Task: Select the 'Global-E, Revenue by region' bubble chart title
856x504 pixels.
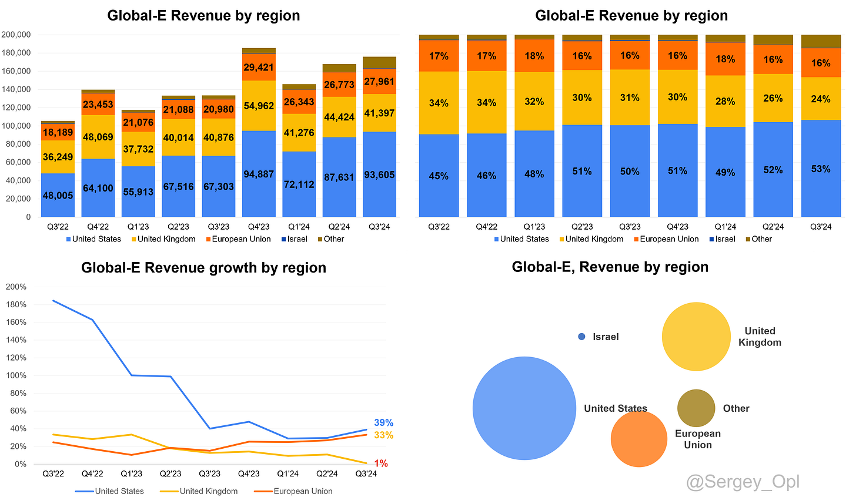Action: (x=610, y=267)
